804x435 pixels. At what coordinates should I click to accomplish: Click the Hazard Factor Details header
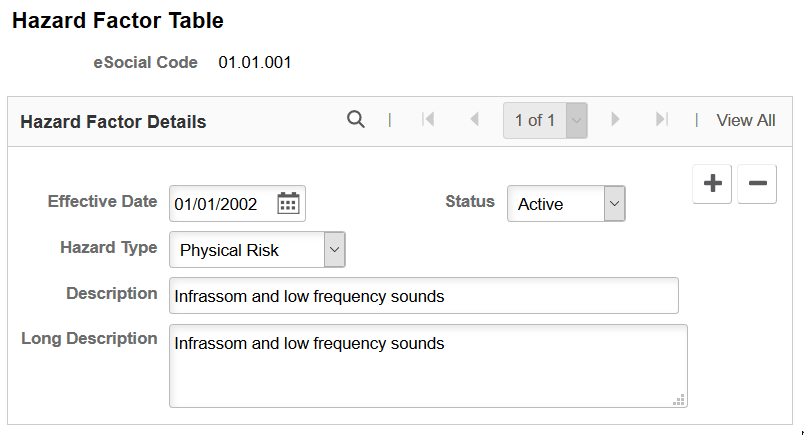tap(113, 122)
